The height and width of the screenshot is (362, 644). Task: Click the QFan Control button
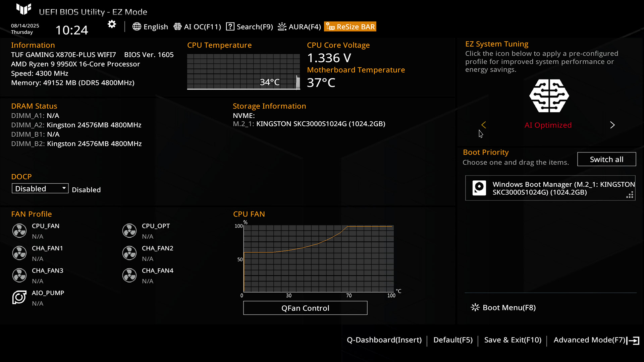coord(305,308)
